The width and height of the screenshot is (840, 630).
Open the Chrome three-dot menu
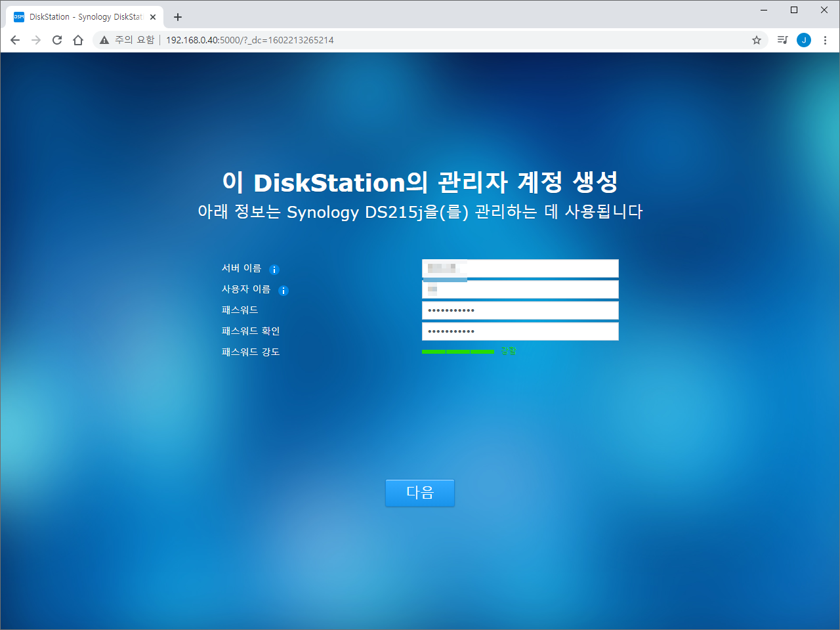(825, 40)
